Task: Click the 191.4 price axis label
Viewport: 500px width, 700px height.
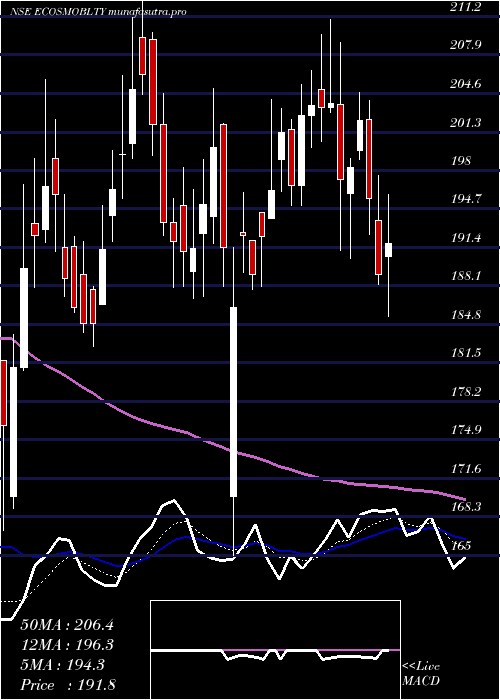Action: click(468, 238)
